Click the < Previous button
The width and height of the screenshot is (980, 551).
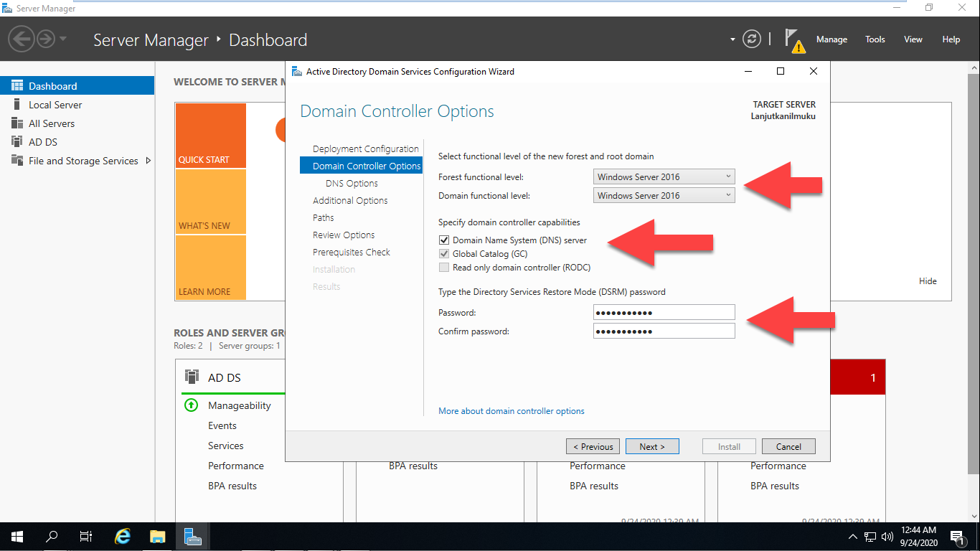(593, 446)
